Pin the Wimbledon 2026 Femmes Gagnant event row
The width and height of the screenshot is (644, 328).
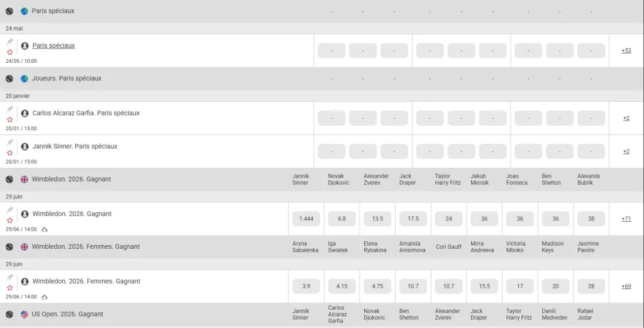pos(10,278)
